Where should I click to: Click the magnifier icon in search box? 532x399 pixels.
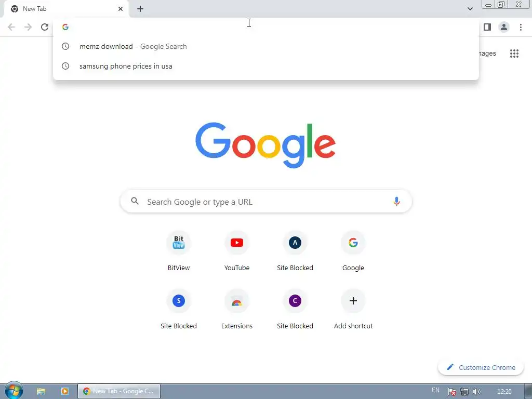pyautogui.click(x=135, y=201)
